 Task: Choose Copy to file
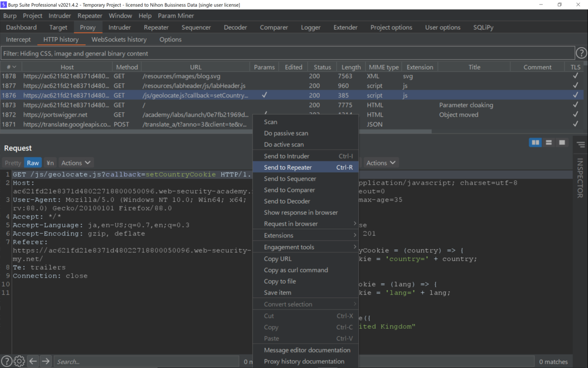305,282
